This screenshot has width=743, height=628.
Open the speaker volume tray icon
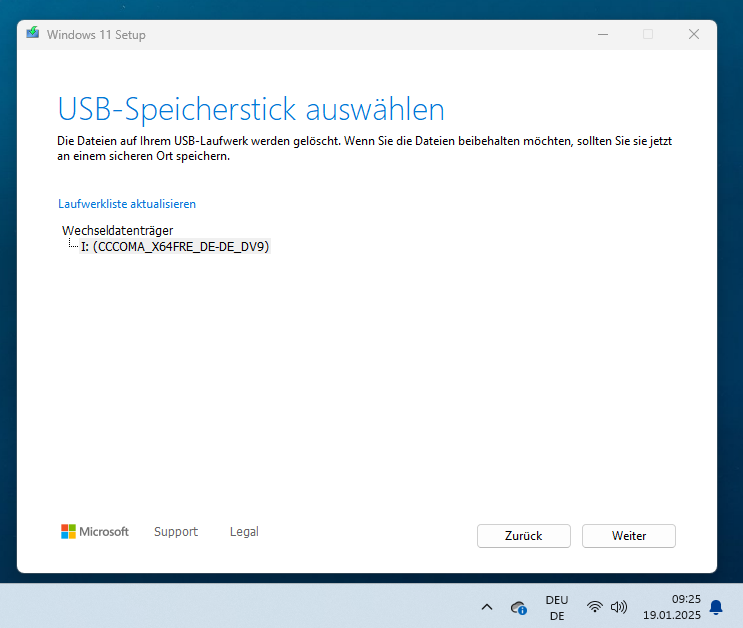(619, 607)
